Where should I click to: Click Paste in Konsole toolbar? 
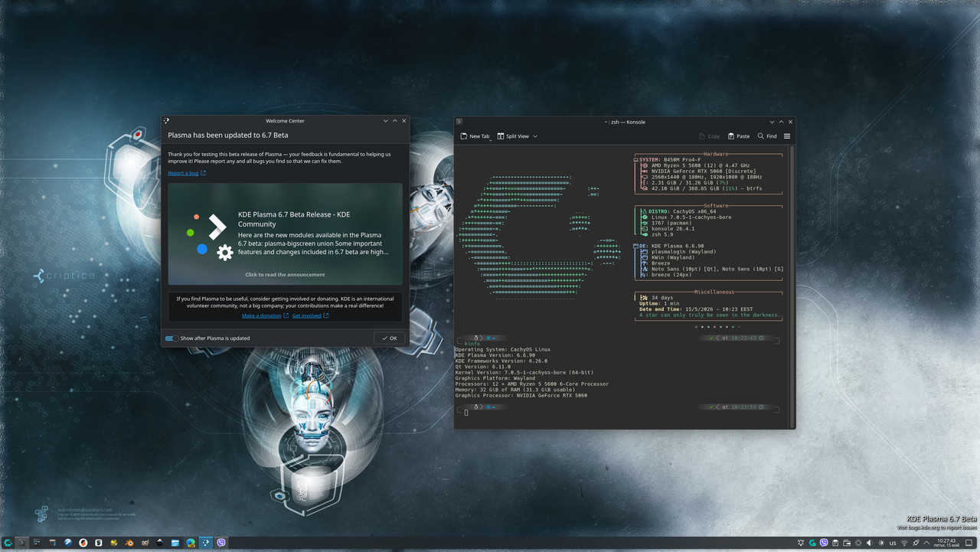coord(738,136)
